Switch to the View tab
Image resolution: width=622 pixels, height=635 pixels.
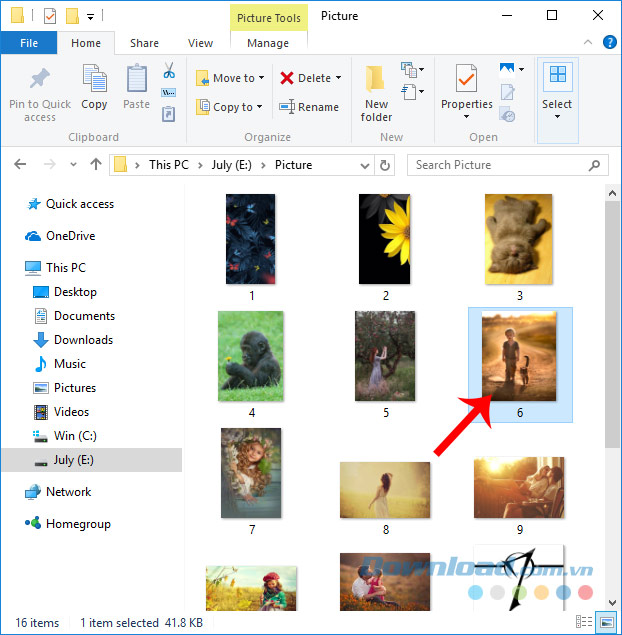(200, 43)
